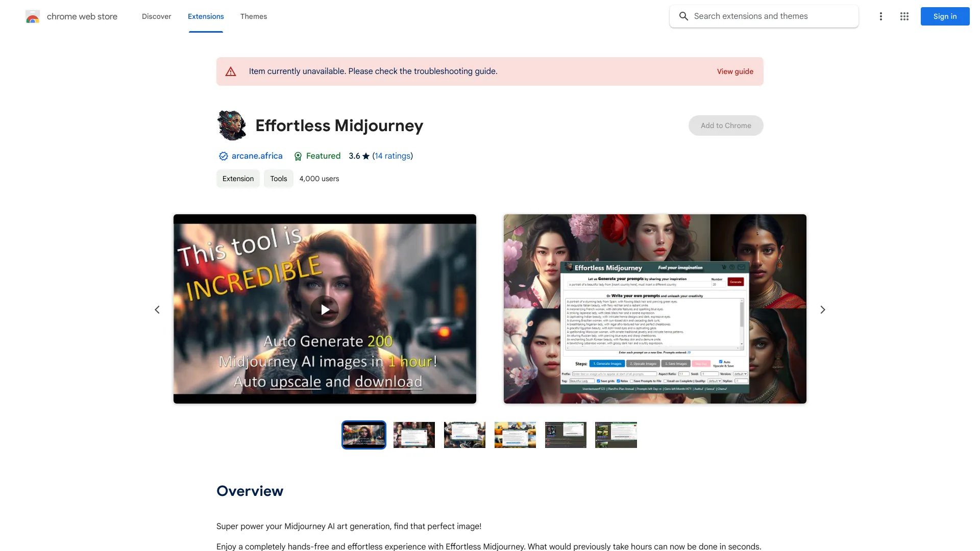Viewport: 980px width, 551px height.
Task: Click the star rating icon next to 3.6
Action: [365, 156]
